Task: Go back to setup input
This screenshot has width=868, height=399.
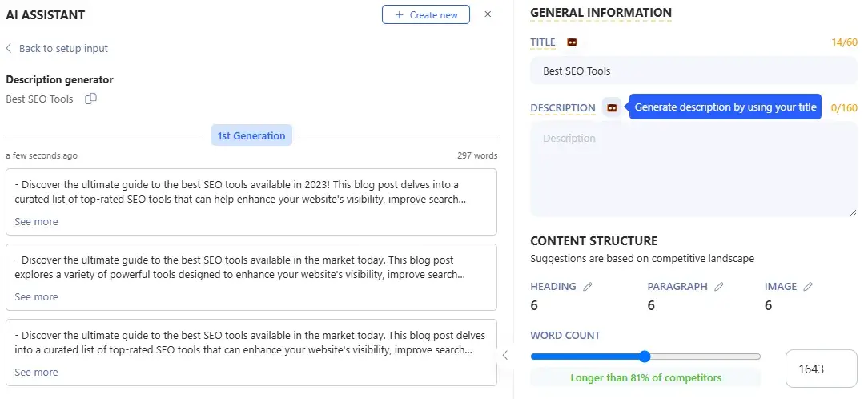Action: pos(57,48)
